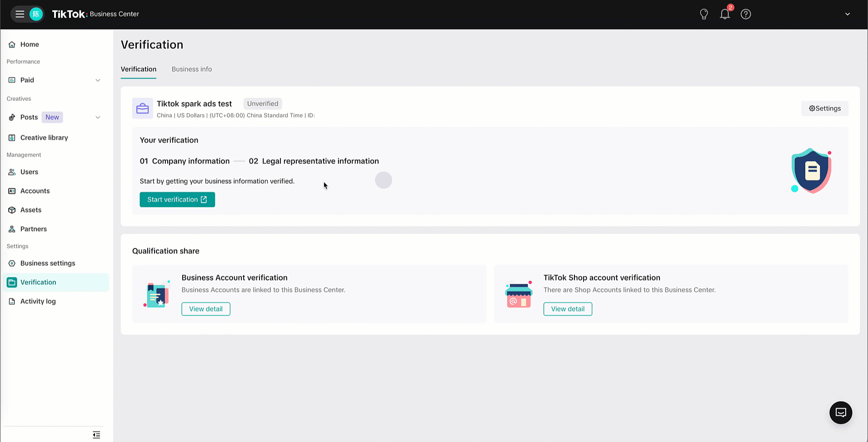Switch to the Business info tab
The height and width of the screenshot is (442, 868).
(191, 69)
